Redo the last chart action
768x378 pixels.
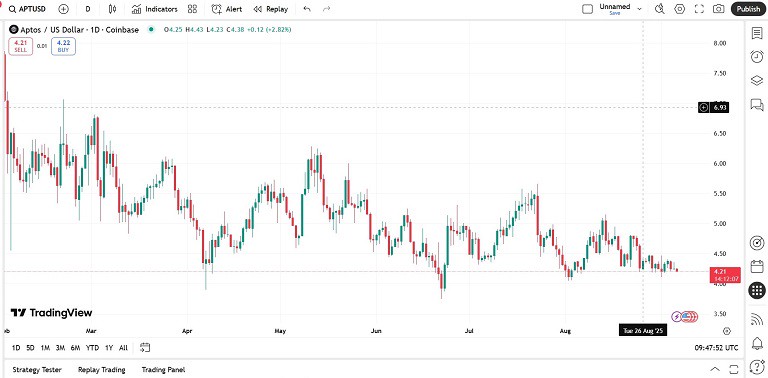[x=327, y=9]
